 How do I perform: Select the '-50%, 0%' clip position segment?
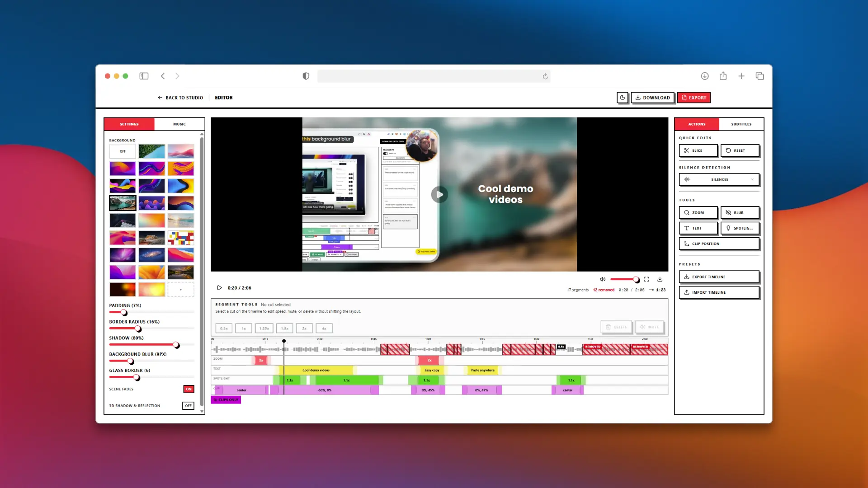(324, 390)
